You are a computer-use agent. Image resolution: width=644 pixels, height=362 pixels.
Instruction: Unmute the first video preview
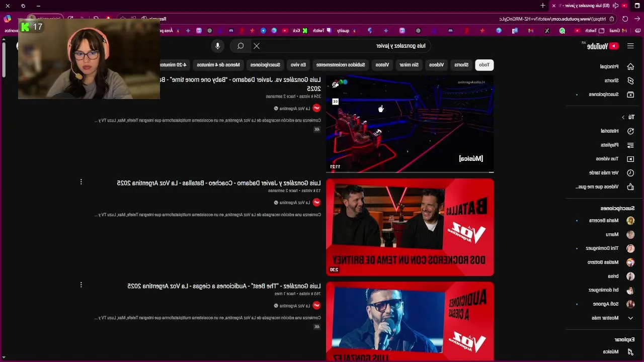tap(336, 84)
